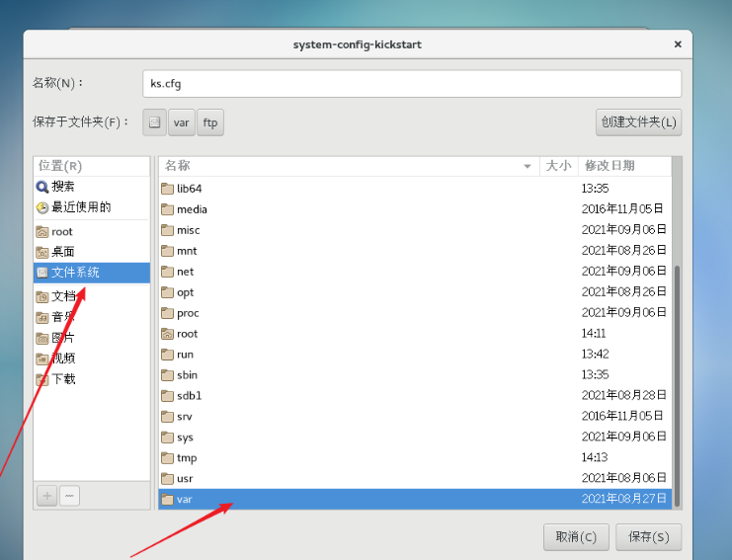Click the file list vertical scrollbar
732x560 pixels.
(x=677, y=386)
